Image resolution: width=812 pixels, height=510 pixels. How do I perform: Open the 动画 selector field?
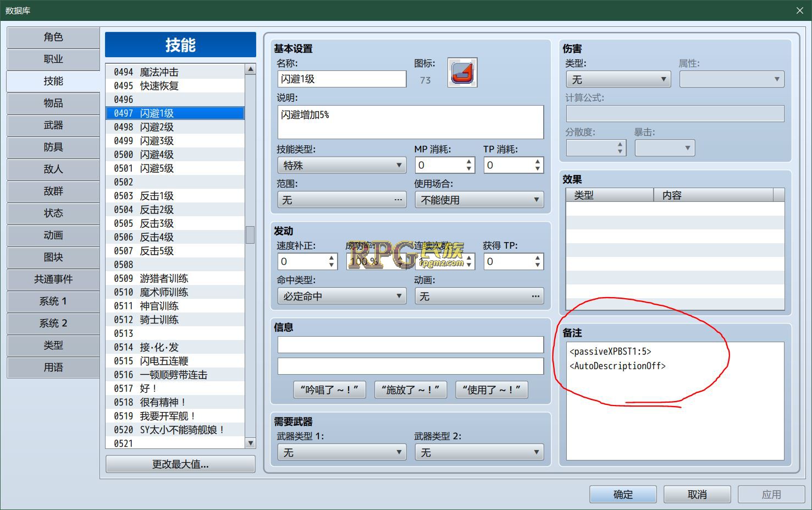[x=479, y=296]
